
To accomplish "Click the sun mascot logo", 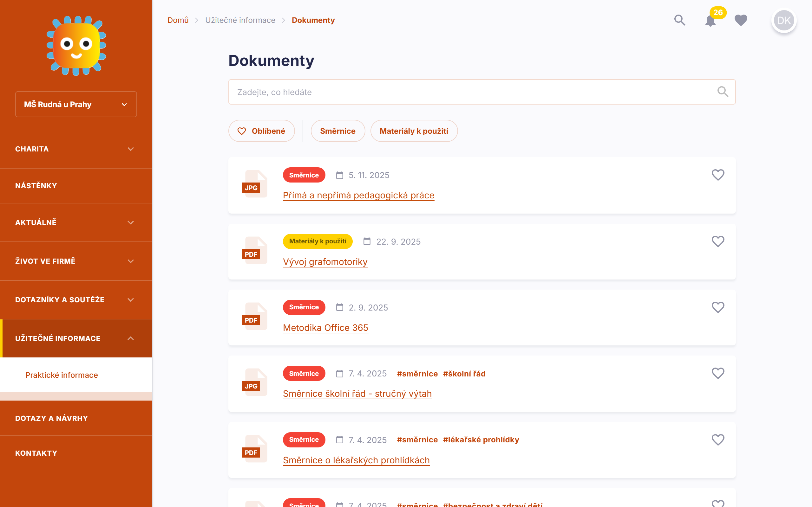I will pyautogui.click(x=76, y=45).
